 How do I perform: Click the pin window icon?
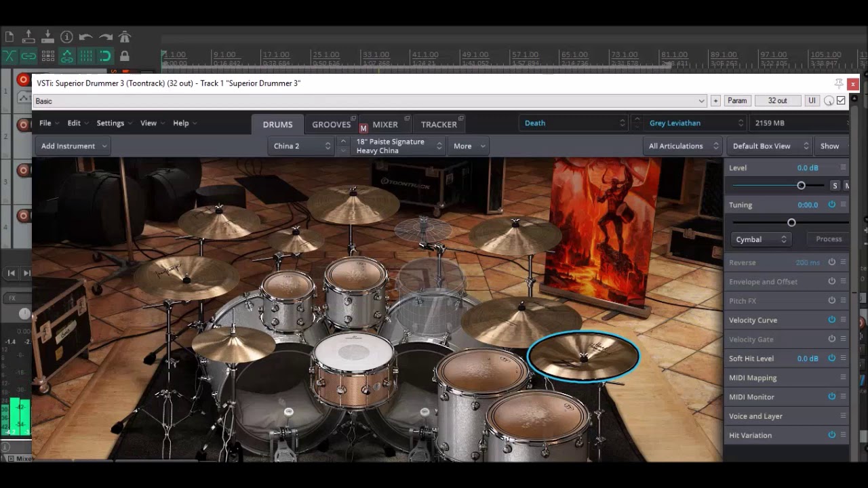click(839, 83)
